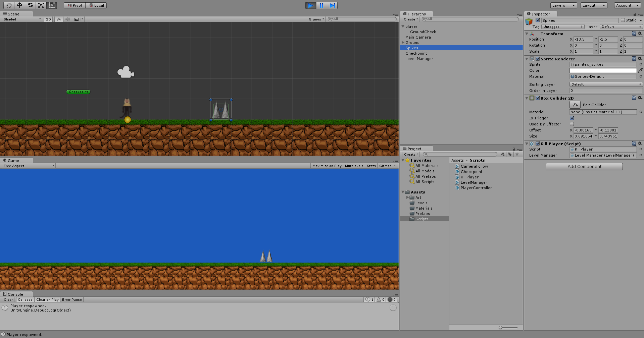This screenshot has width=644, height=338.
Task: Select the Rotate tool
Action: (30, 5)
